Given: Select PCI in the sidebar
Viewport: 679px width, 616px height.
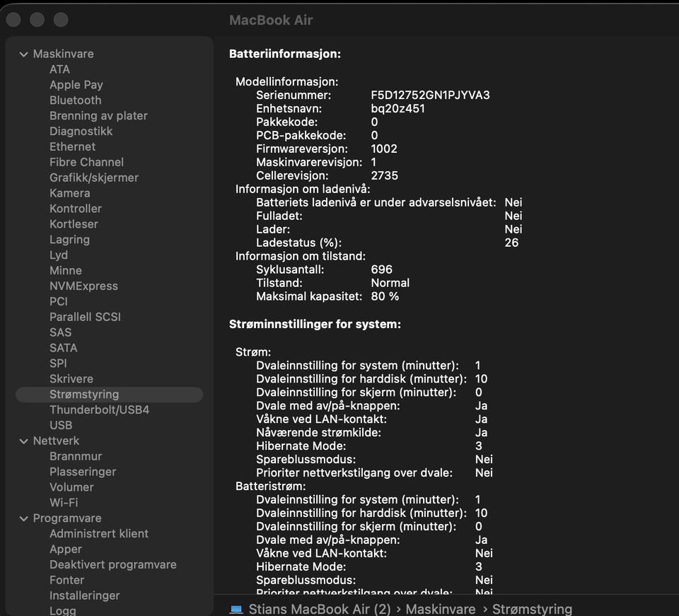Looking at the screenshot, I should 59,302.
